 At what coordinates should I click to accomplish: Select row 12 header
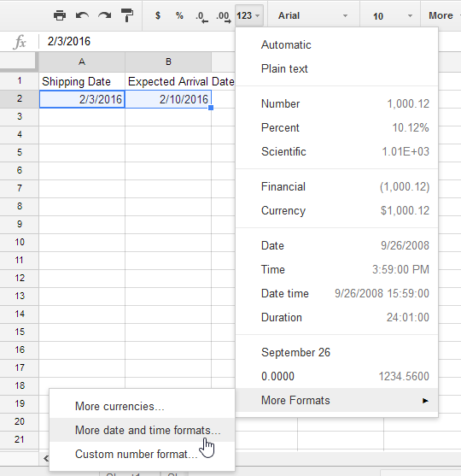20,279
